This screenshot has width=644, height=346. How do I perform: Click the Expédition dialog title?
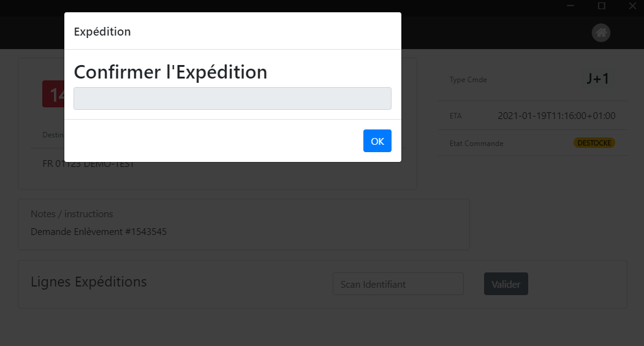coord(102,32)
